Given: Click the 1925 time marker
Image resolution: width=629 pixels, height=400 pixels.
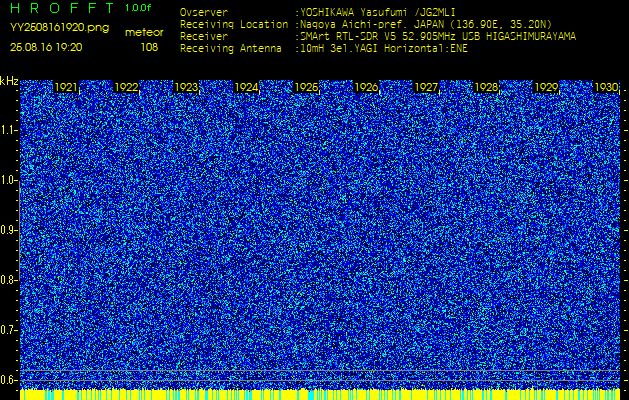Looking at the screenshot, I should click(x=306, y=87).
